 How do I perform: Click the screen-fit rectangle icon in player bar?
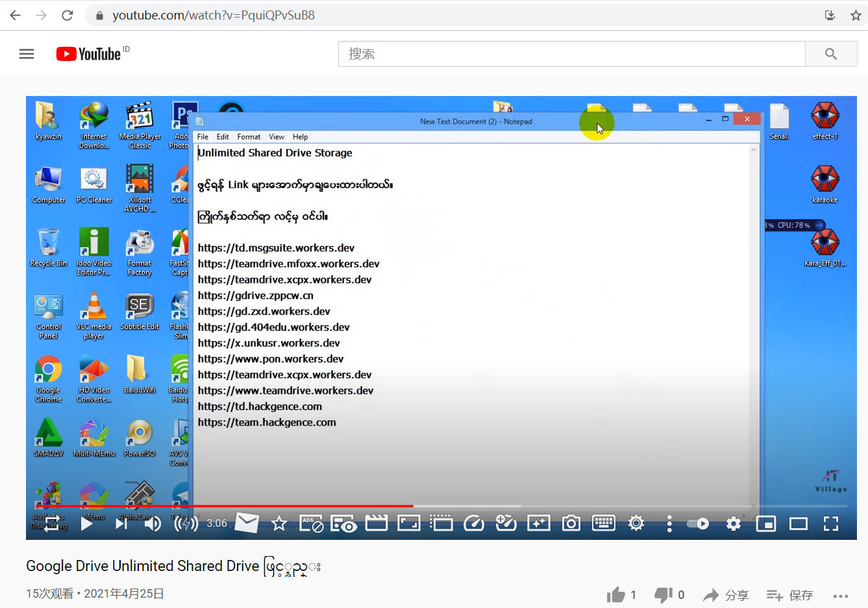409,523
